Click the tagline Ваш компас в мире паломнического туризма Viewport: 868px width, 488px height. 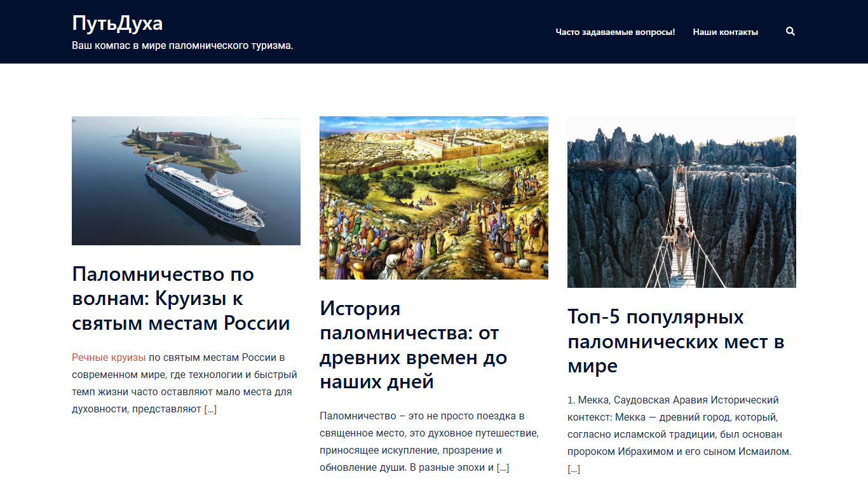click(x=182, y=46)
